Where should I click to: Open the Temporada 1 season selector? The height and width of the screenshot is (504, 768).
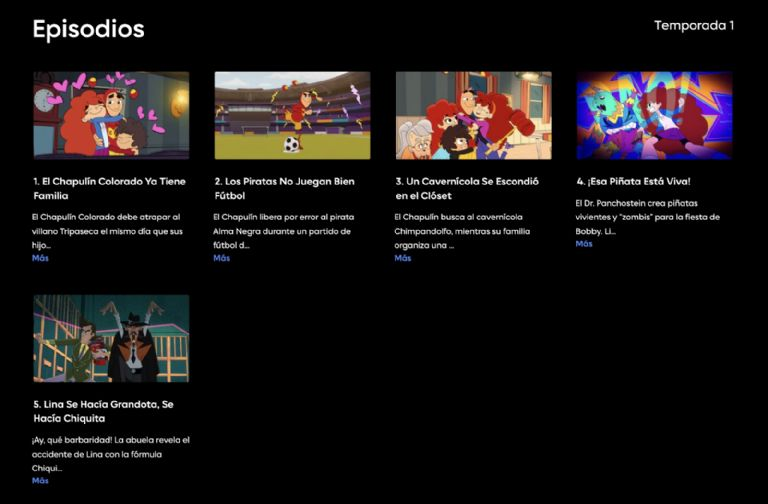pos(694,25)
